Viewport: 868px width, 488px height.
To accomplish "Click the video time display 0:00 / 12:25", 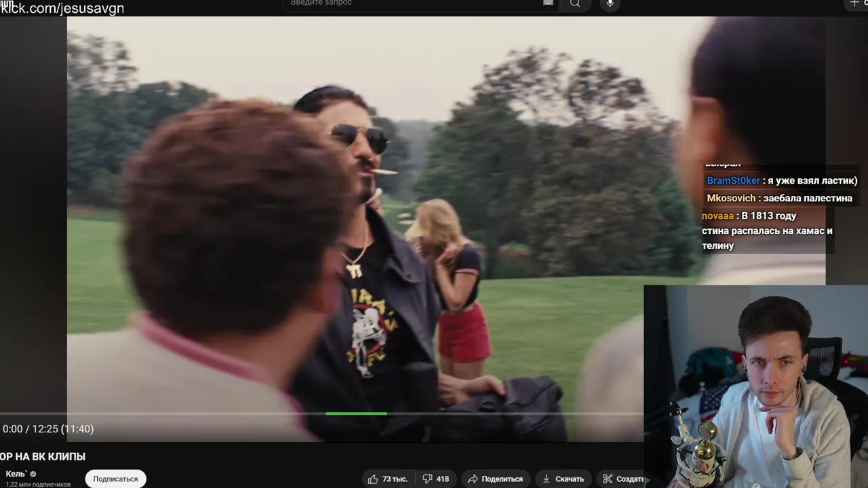I will (x=48, y=429).
